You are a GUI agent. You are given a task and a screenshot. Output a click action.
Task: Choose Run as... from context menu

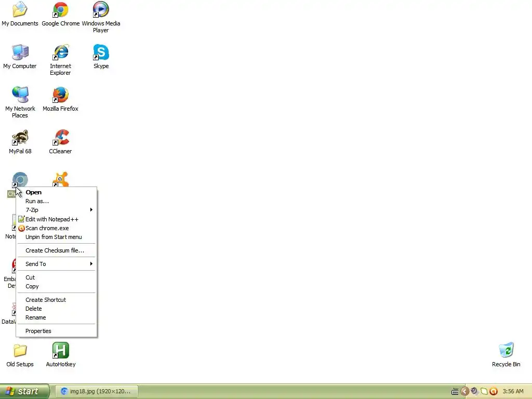click(56, 201)
